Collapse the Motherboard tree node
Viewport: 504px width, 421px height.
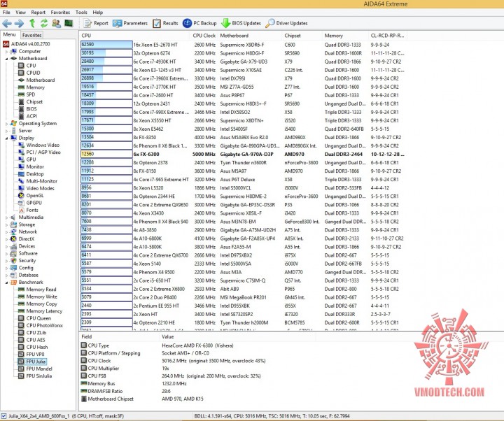tap(6, 59)
